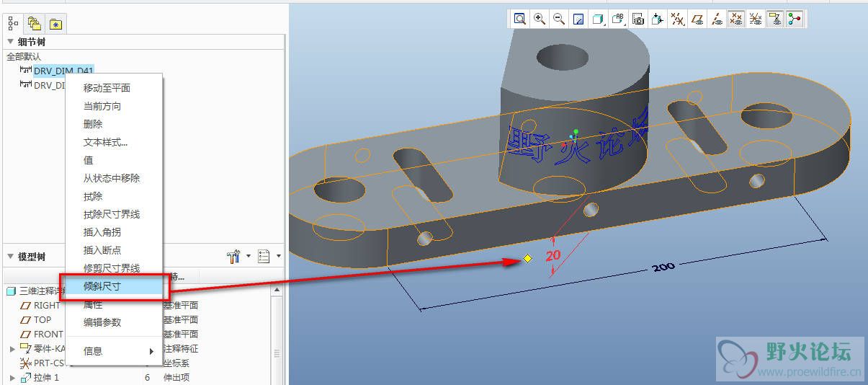Open the display style cube dropdown
Screen dimensions: 868x385
[x=599, y=19]
